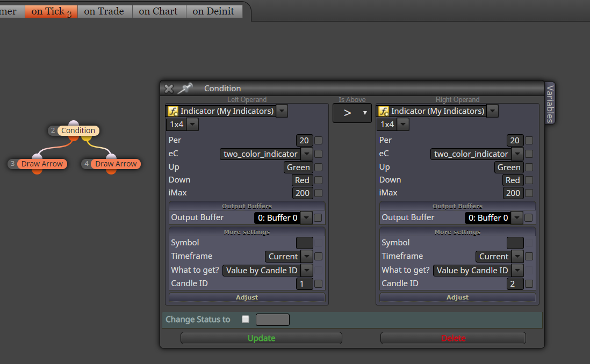The height and width of the screenshot is (364, 590).
Task: Click bottom connector of Draw Arrow node 4
Action: click(x=111, y=171)
